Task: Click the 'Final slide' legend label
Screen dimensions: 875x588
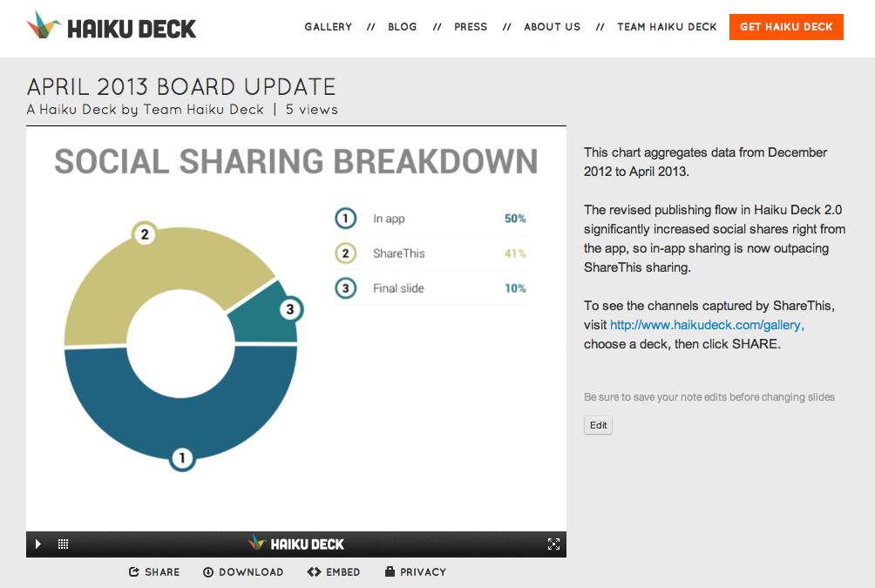Action: click(398, 288)
